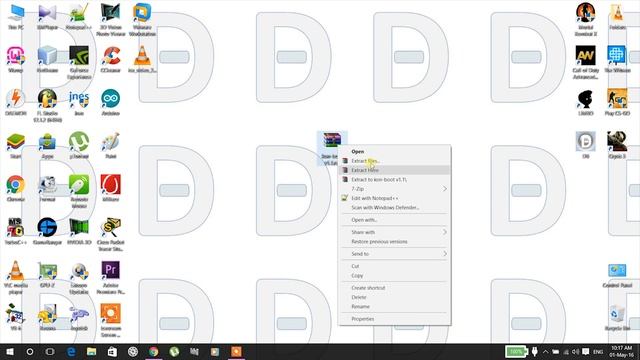Select the Adobe Premiere Pro shortcut
Screen dimensions: 640x360
[x=111, y=278]
